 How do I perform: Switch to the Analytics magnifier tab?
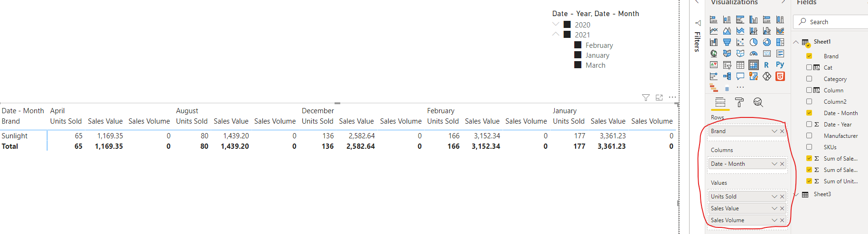click(x=758, y=102)
